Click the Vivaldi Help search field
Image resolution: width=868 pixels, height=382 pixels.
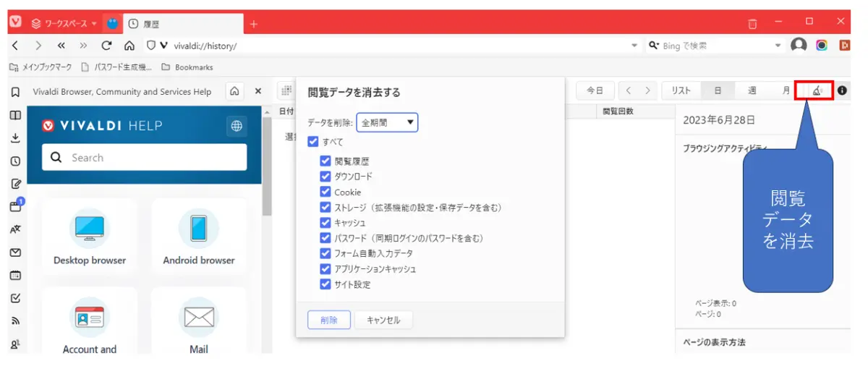145,157
